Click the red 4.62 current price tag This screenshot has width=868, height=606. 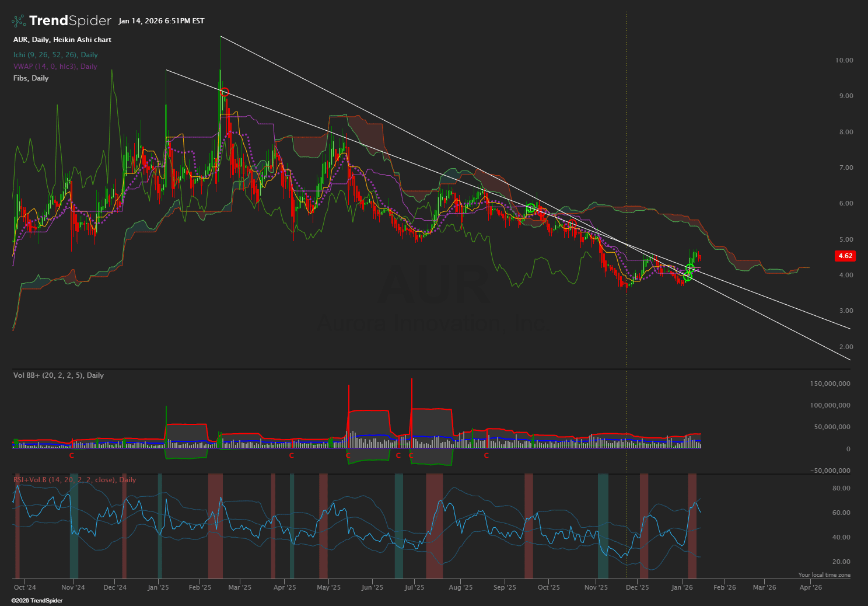point(845,256)
